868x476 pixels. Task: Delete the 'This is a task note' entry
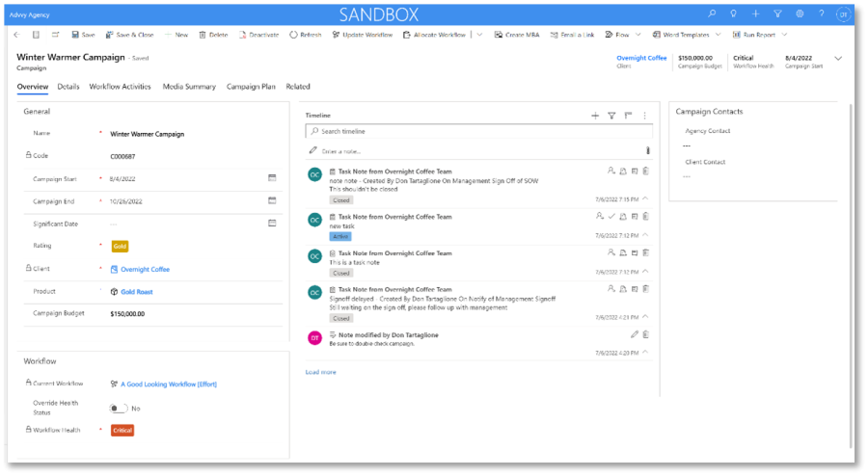pyautogui.click(x=646, y=253)
